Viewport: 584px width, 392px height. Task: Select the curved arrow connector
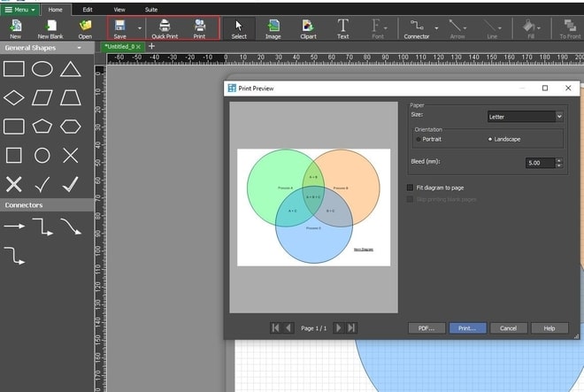coord(71,227)
